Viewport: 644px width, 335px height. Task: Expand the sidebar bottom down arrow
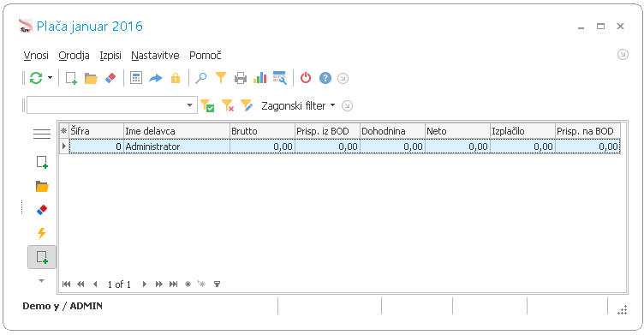click(x=41, y=281)
